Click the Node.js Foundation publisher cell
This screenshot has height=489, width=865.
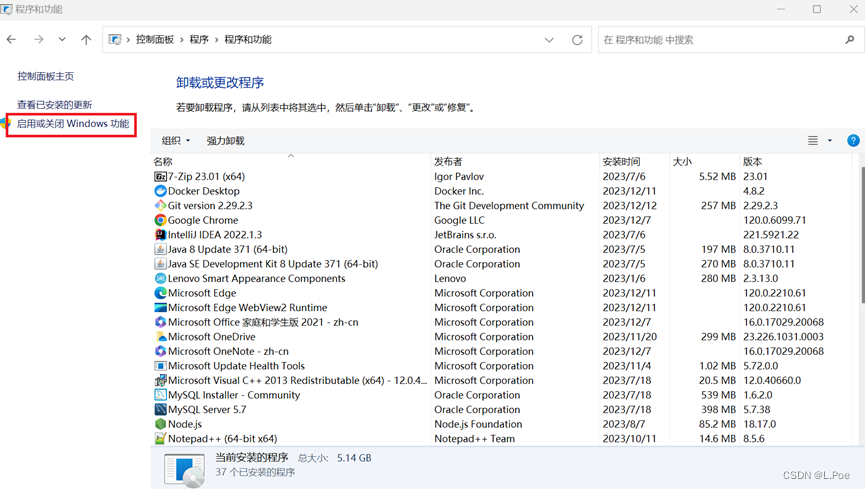(478, 424)
